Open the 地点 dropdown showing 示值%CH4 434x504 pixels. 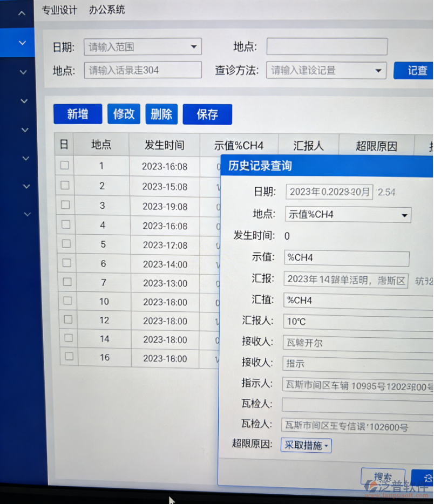click(404, 214)
